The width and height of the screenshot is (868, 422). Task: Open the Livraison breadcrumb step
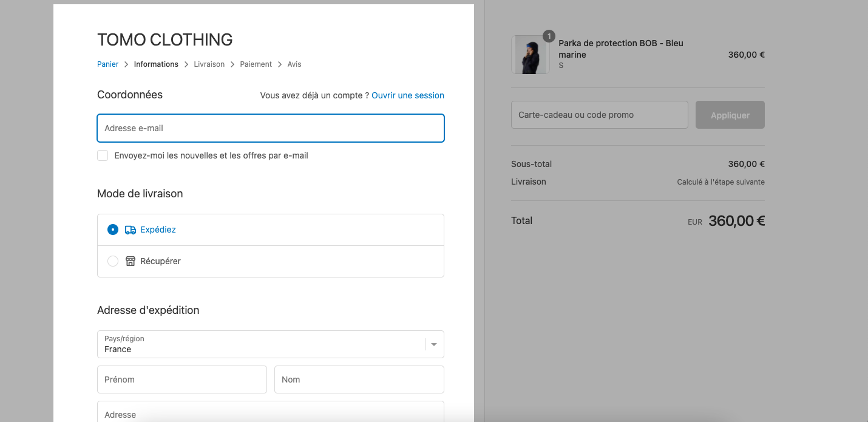coord(209,64)
